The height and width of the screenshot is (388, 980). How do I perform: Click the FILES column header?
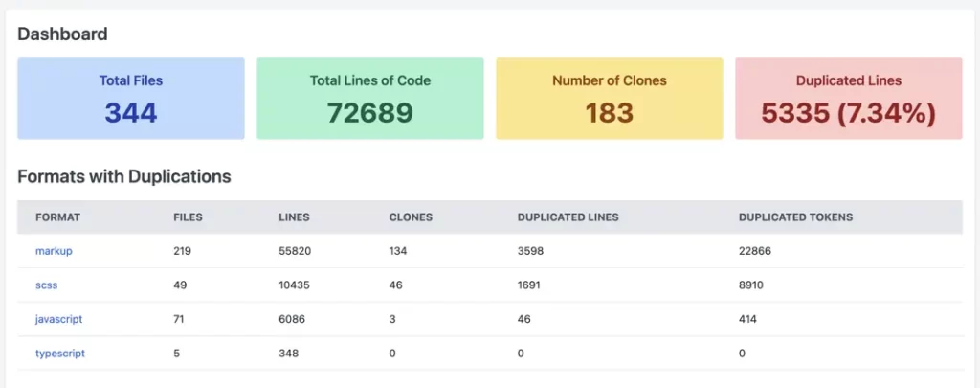[189, 217]
